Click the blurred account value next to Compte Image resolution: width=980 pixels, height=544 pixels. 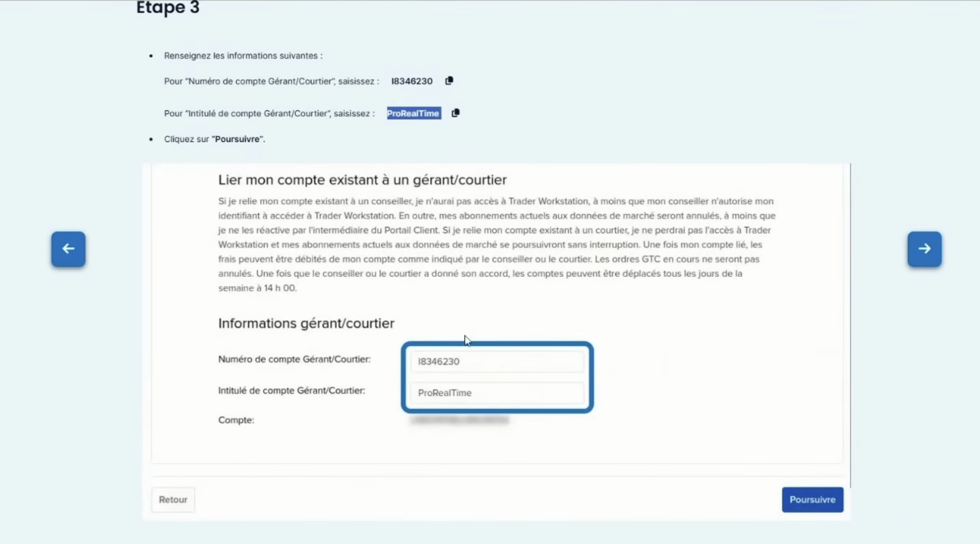pos(459,420)
